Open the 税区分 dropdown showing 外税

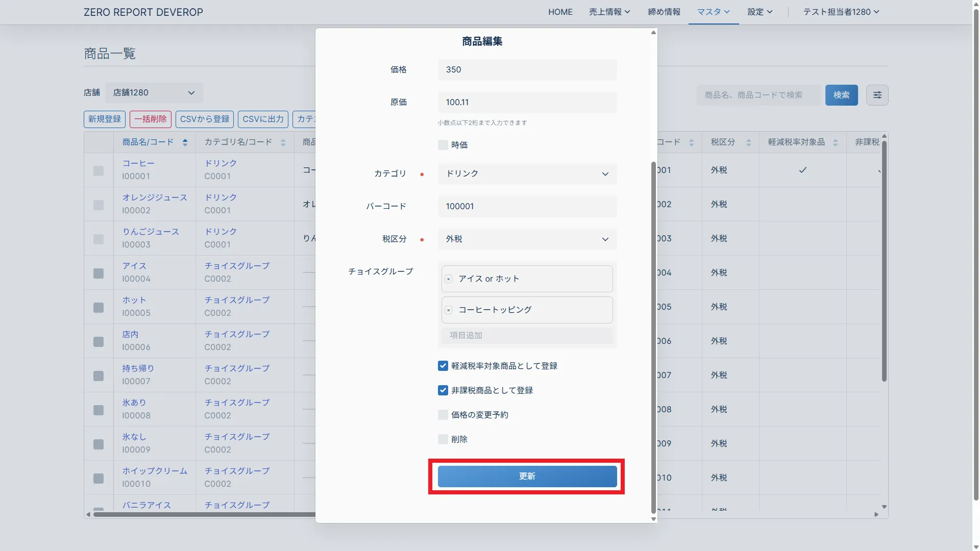pos(527,239)
